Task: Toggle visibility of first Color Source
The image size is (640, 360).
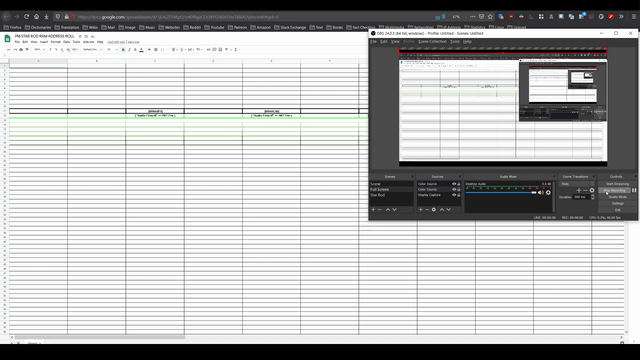Action: [454, 184]
